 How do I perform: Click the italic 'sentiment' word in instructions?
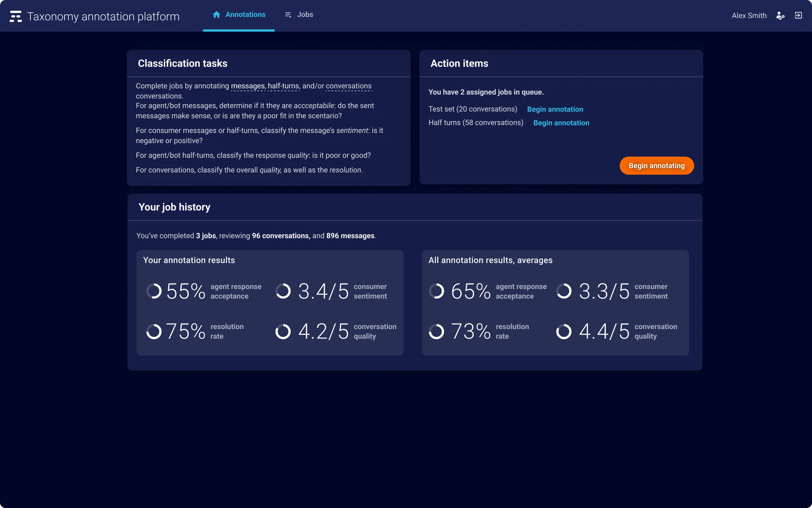pos(352,131)
